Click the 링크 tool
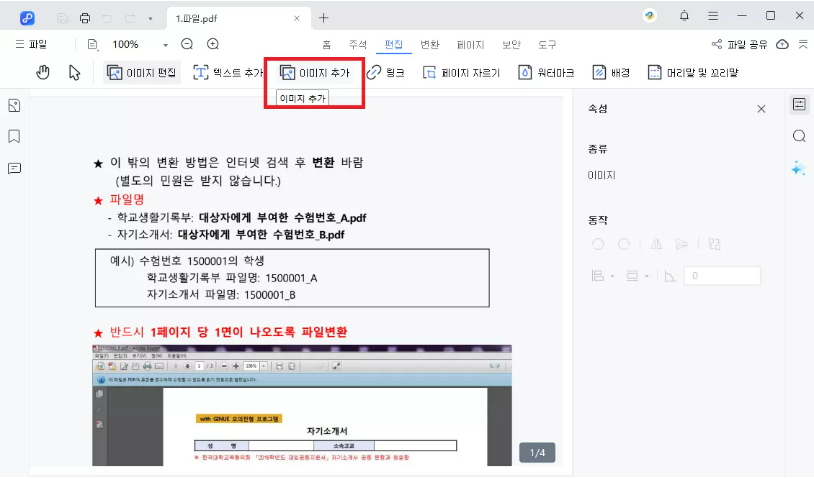 pyautogui.click(x=386, y=73)
